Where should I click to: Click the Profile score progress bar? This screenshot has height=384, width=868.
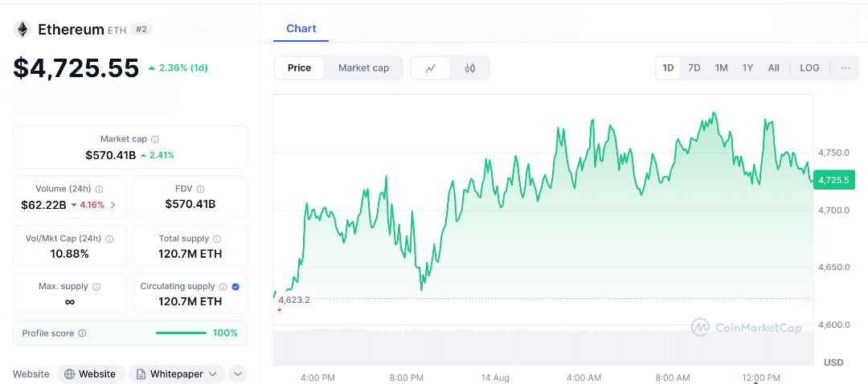click(181, 333)
